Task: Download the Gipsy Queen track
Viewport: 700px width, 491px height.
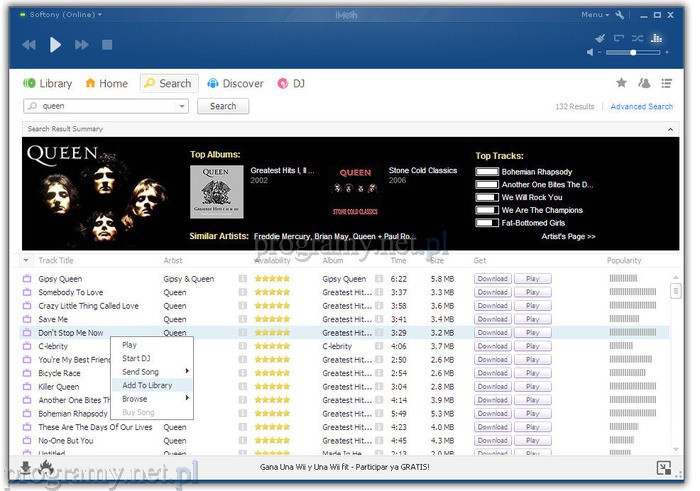Action: pos(491,279)
